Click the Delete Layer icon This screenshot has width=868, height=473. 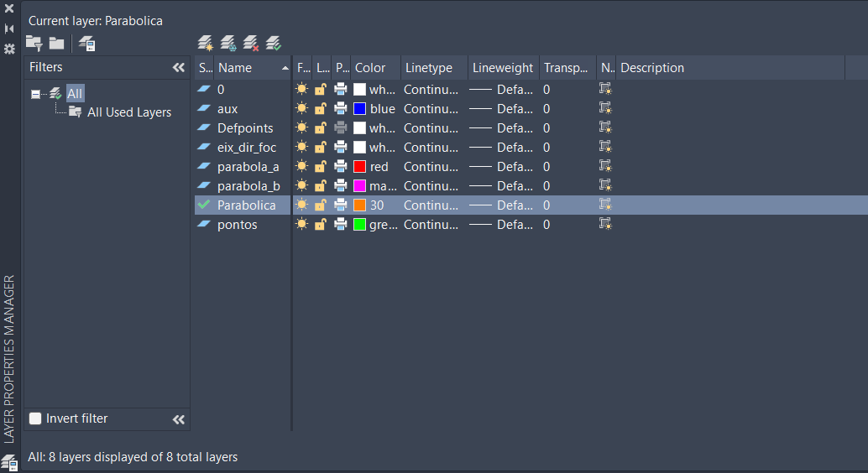coord(250,43)
